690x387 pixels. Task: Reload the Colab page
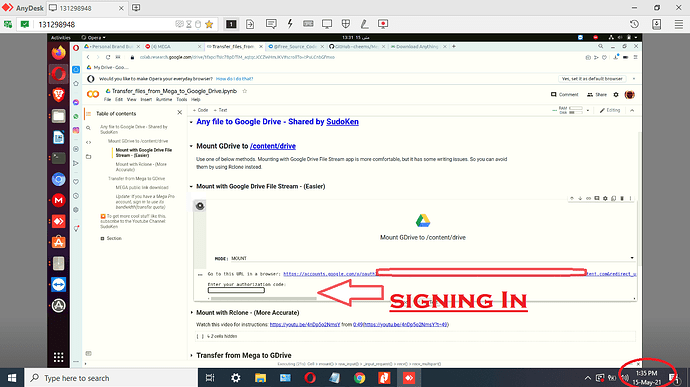(108, 57)
